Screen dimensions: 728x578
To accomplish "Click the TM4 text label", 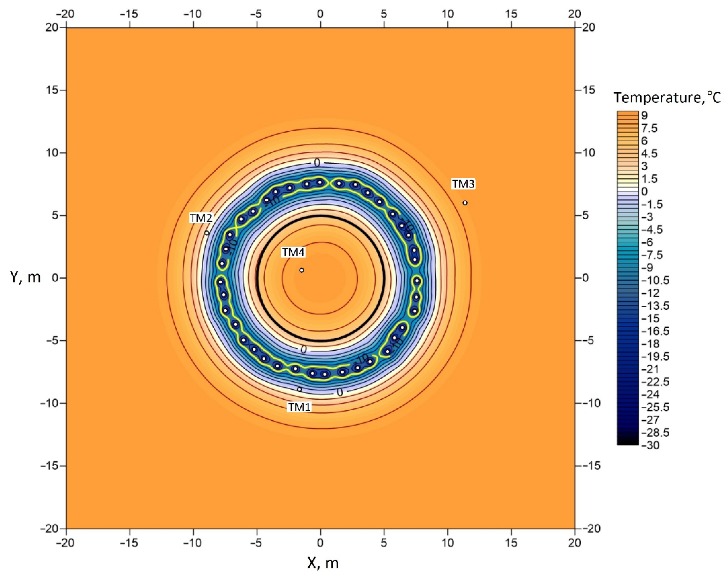I will point(293,252).
